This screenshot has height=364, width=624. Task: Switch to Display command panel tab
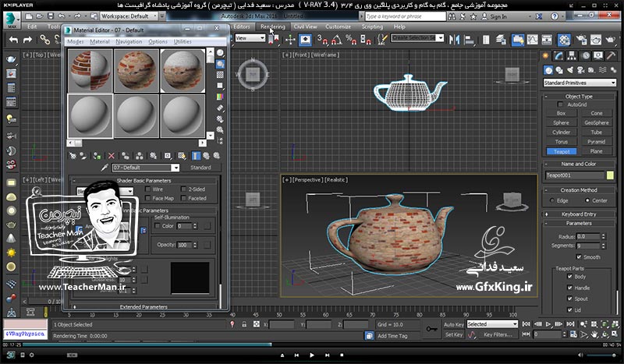598,55
